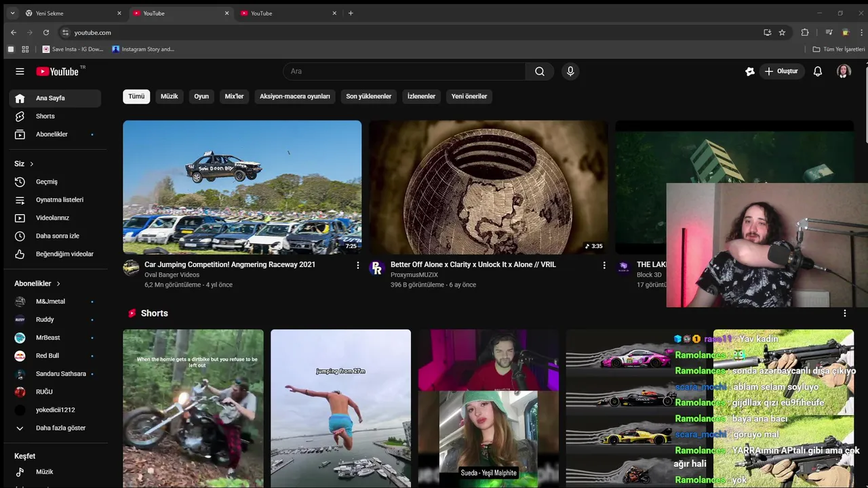This screenshot has height=488, width=868.
Task: Open ProxymusMUZIX channel avatar
Action: coord(377,268)
